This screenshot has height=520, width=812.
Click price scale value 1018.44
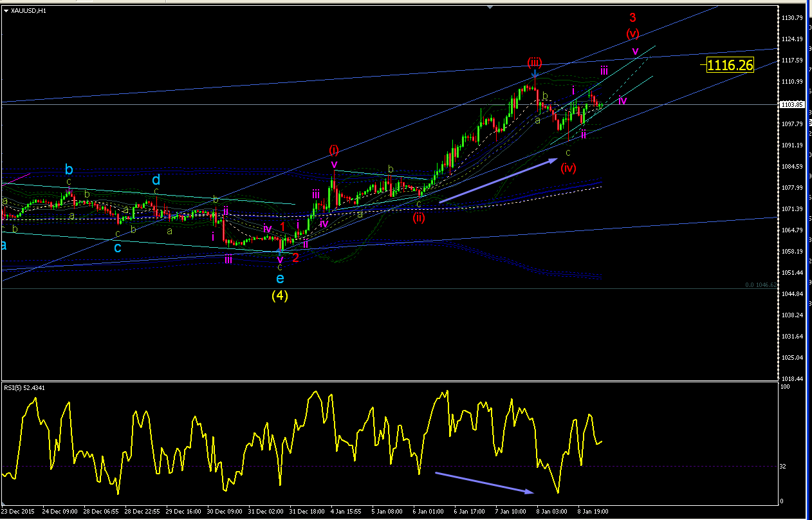click(x=792, y=379)
